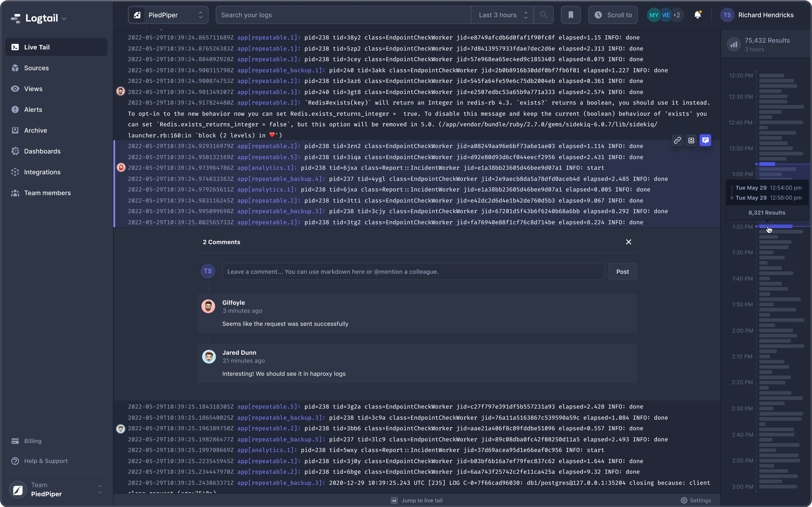Click Gilfoyle's avatar beside the log line
The image size is (812, 507).
(x=120, y=91)
